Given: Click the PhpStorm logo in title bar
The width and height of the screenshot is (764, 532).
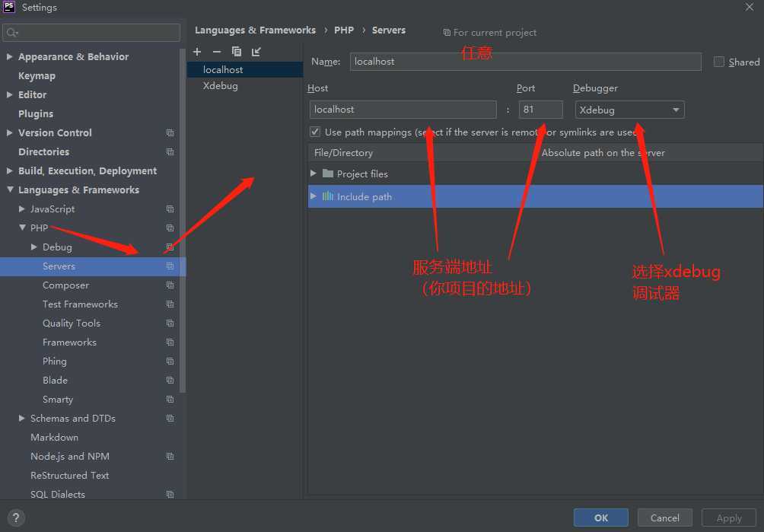Looking at the screenshot, I should click(x=9, y=7).
